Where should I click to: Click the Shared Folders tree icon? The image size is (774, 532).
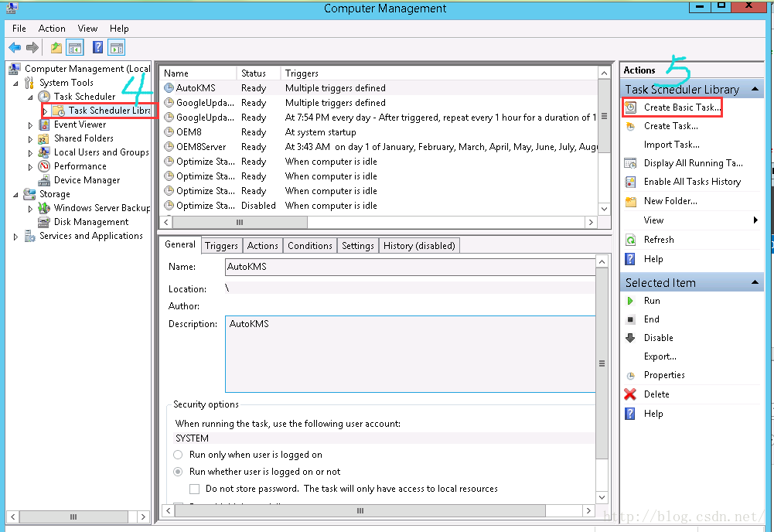44,138
